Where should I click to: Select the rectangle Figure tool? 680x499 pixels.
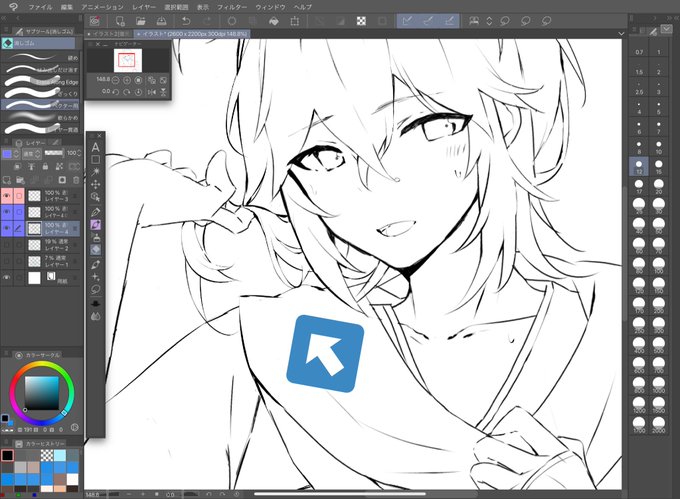tap(95, 160)
